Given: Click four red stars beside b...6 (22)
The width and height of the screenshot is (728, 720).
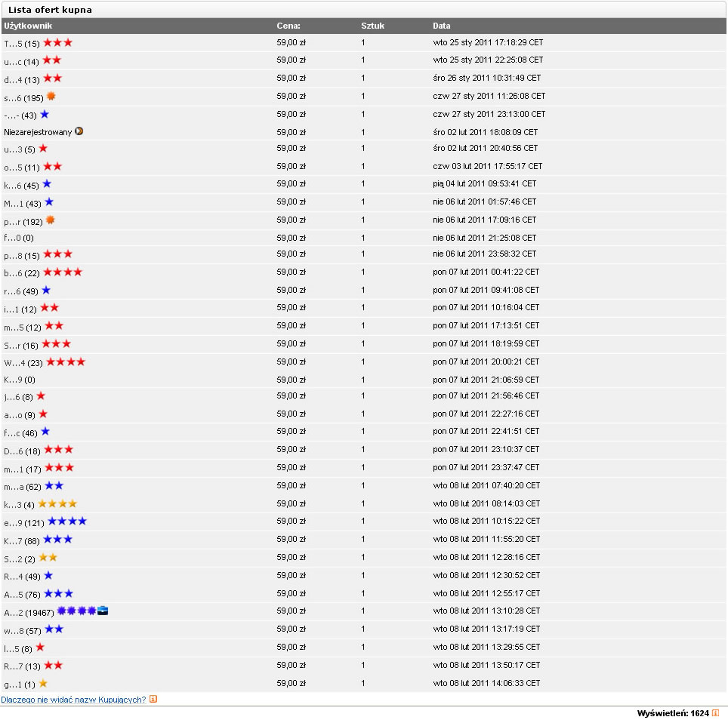Looking at the screenshot, I should click(63, 272).
